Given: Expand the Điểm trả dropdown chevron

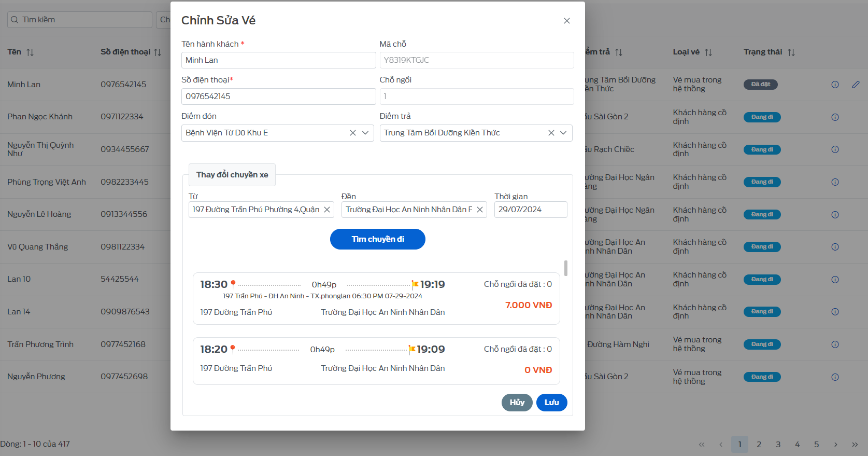Looking at the screenshot, I should 563,133.
